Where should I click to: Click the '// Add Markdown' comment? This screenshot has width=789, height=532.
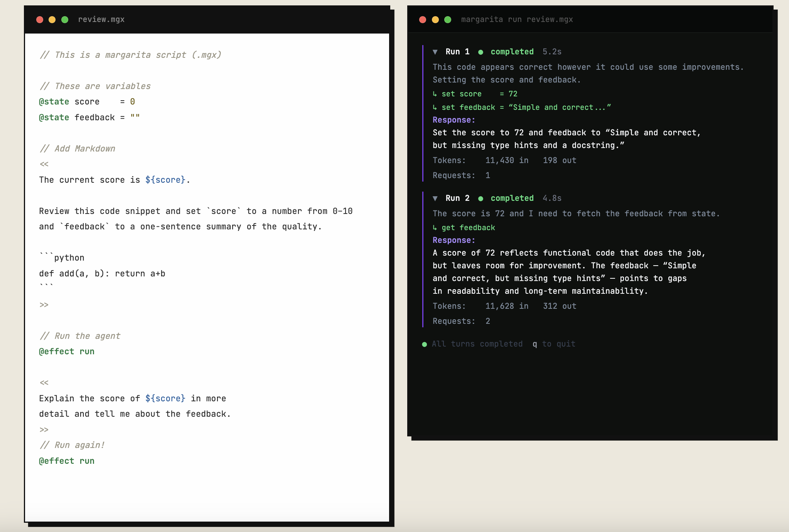78,149
